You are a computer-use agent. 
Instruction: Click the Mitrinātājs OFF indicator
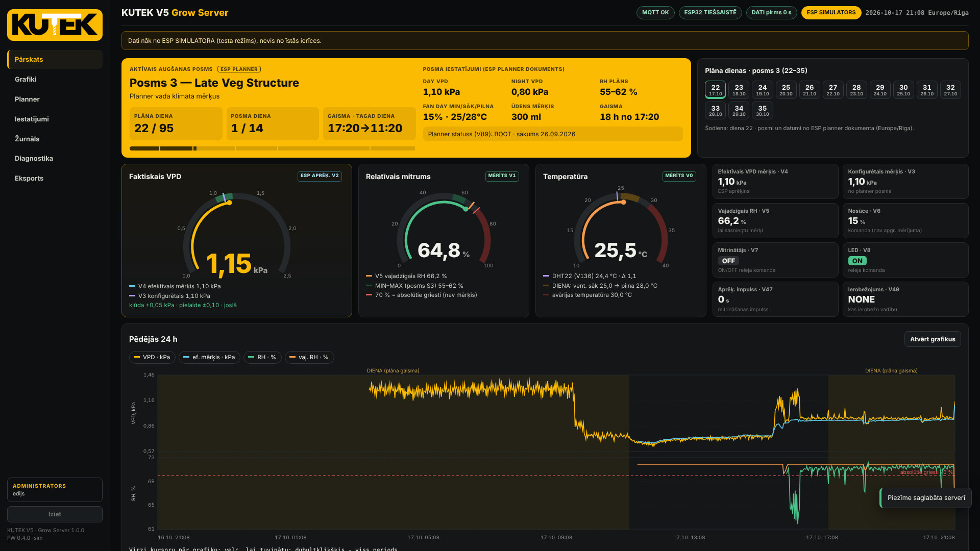[728, 261]
